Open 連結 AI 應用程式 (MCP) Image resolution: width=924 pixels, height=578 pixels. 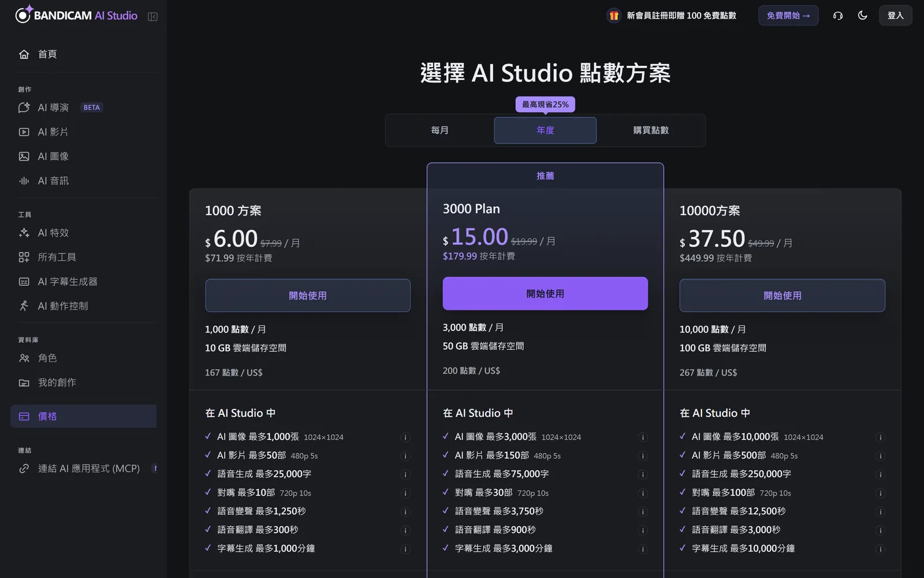pyautogui.click(x=84, y=469)
